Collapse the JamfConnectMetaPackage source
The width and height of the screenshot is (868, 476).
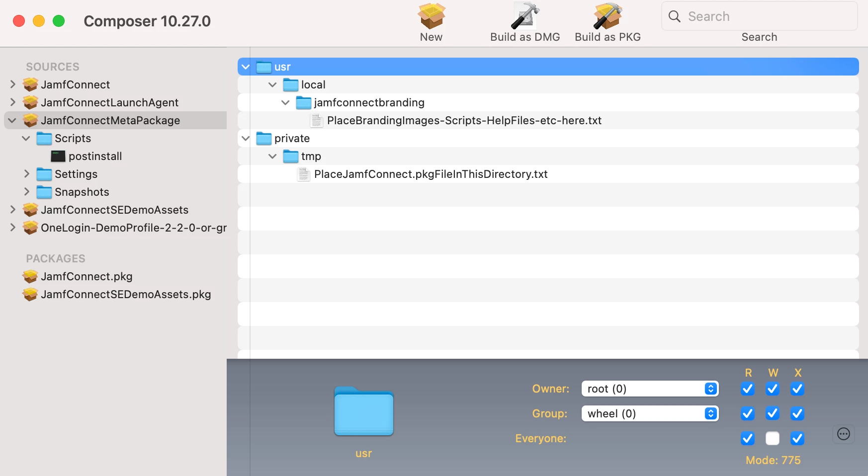point(12,120)
